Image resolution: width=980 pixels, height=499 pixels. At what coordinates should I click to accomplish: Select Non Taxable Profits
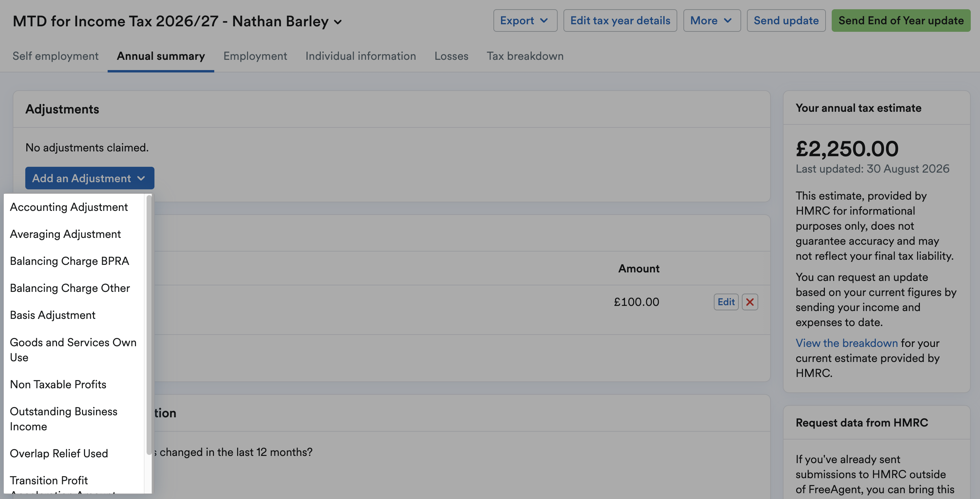click(74, 385)
